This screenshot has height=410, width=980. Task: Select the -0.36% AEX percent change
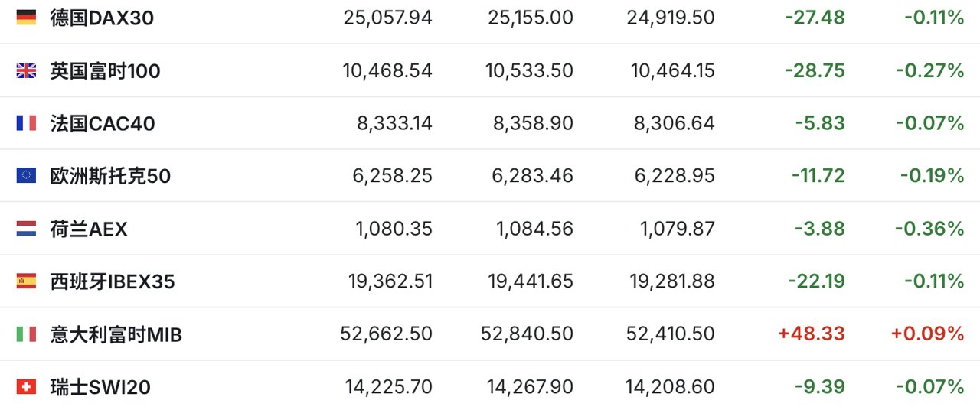(933, 229)
